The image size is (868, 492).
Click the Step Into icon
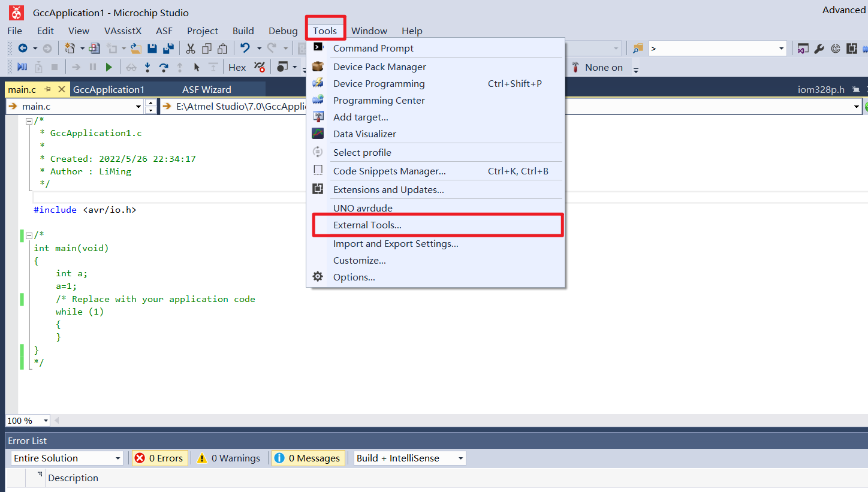[x=147, y=67]
